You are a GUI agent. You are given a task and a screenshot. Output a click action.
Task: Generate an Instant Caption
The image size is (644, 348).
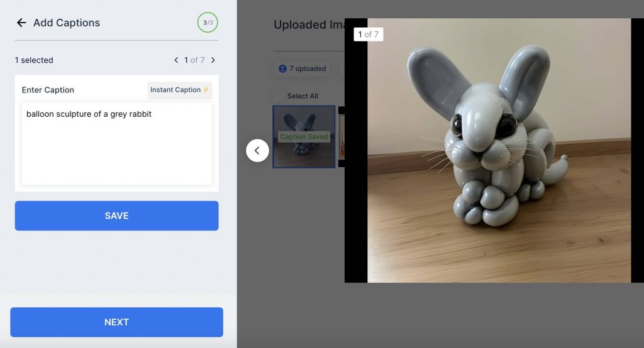tap(179, 90)
